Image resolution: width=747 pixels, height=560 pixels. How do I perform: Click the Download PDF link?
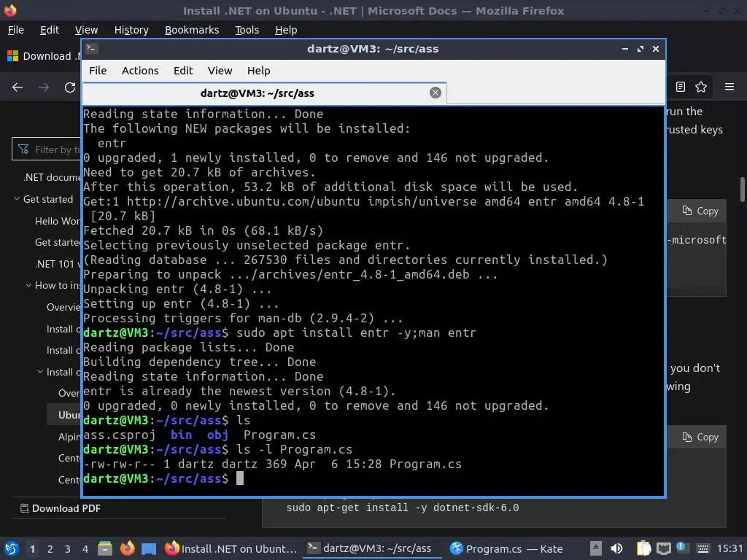[x=61, y=508]
